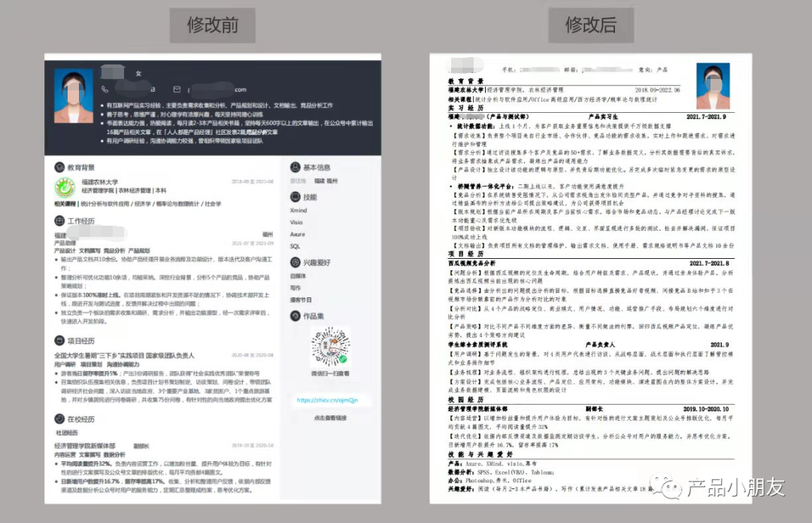Click the 教育背景 section icon
The height and width of the screenshot is (523, 812).
coord(59,167)
